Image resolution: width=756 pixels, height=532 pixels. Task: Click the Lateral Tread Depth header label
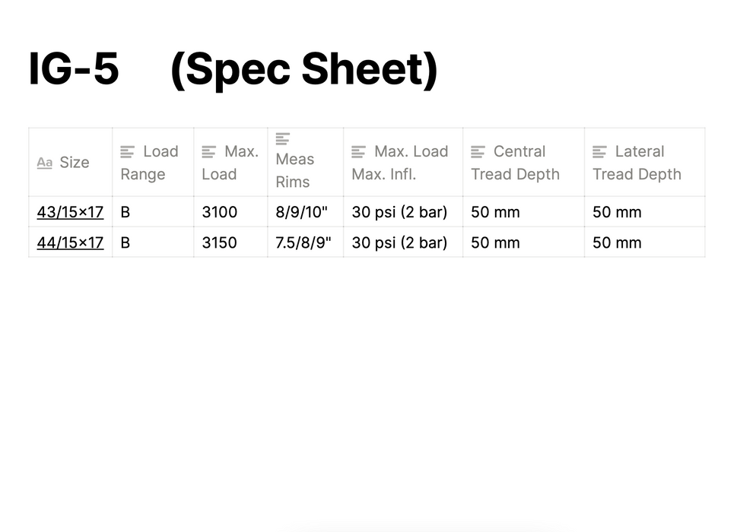point(637,163)
